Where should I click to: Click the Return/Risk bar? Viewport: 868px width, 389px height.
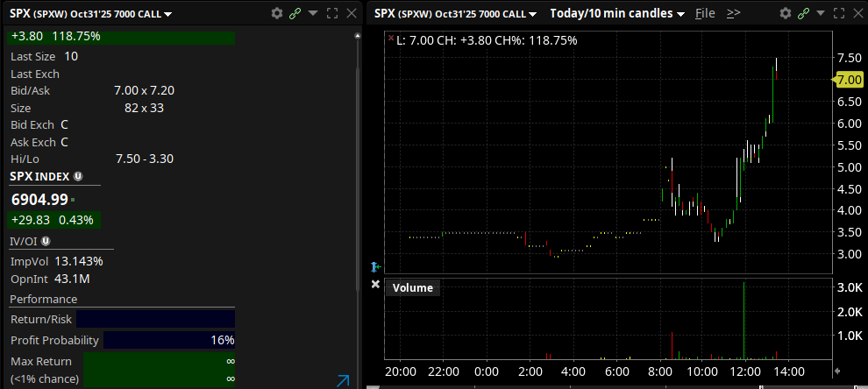pos(155,319)
